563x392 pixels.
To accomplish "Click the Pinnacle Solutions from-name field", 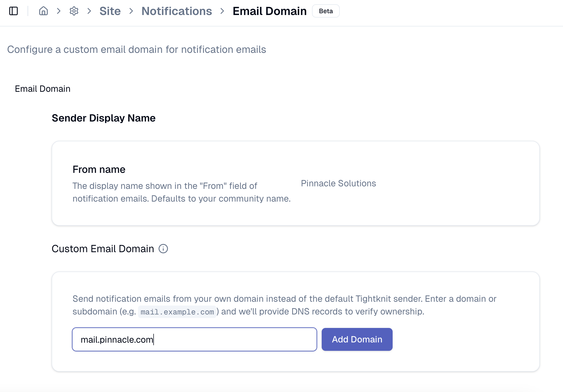I will 338,183.
